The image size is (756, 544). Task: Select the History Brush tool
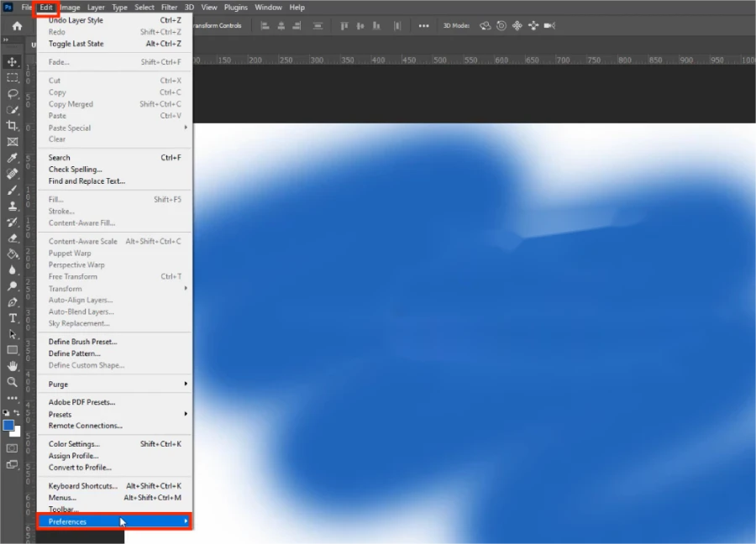point(12,222)
